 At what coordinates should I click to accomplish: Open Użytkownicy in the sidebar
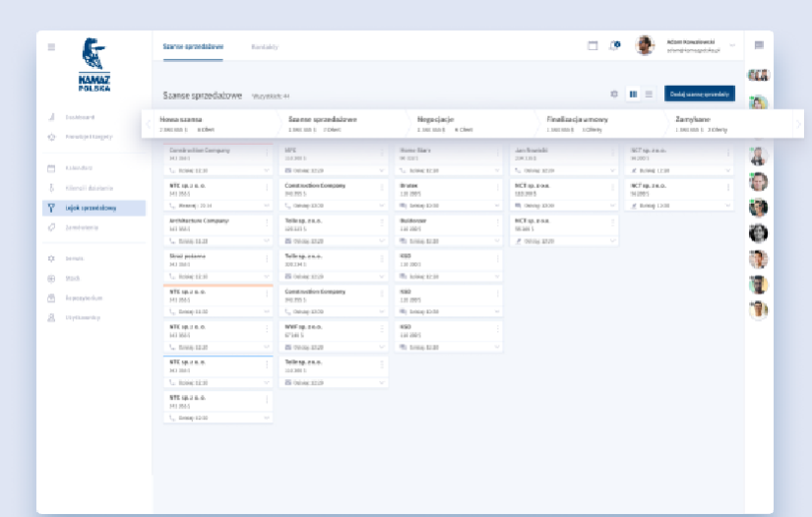(83, 317)
